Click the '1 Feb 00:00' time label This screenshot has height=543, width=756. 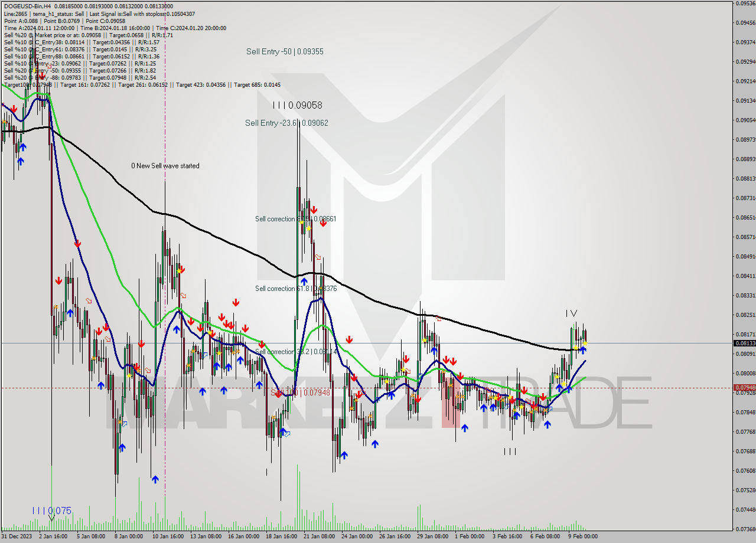(470, 537)
